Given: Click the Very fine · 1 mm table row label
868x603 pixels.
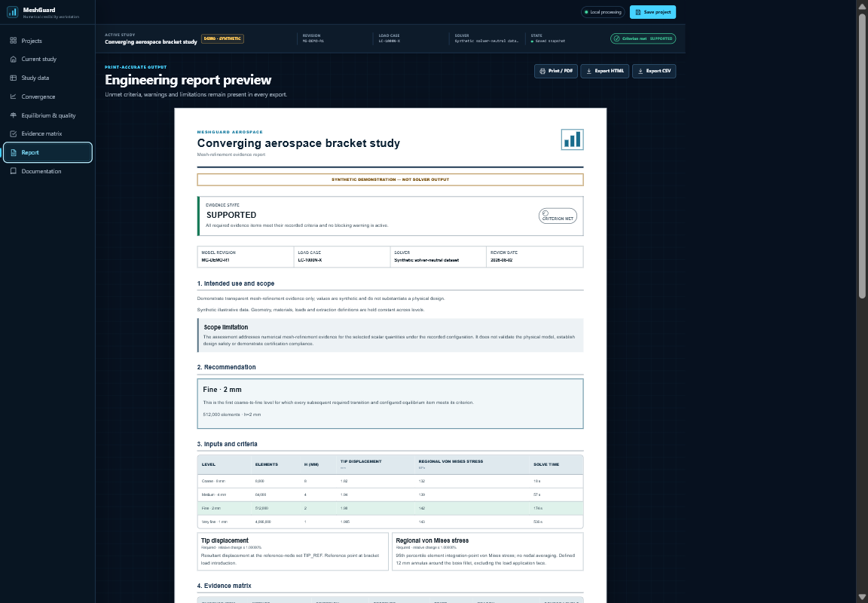Looking at the screenshot, I should [x=215, y=522].
